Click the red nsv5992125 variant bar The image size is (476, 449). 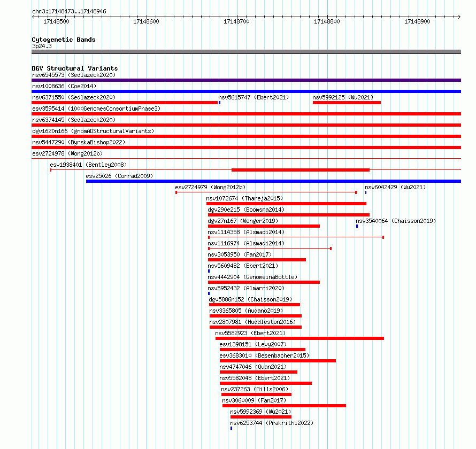click(347, 103)
